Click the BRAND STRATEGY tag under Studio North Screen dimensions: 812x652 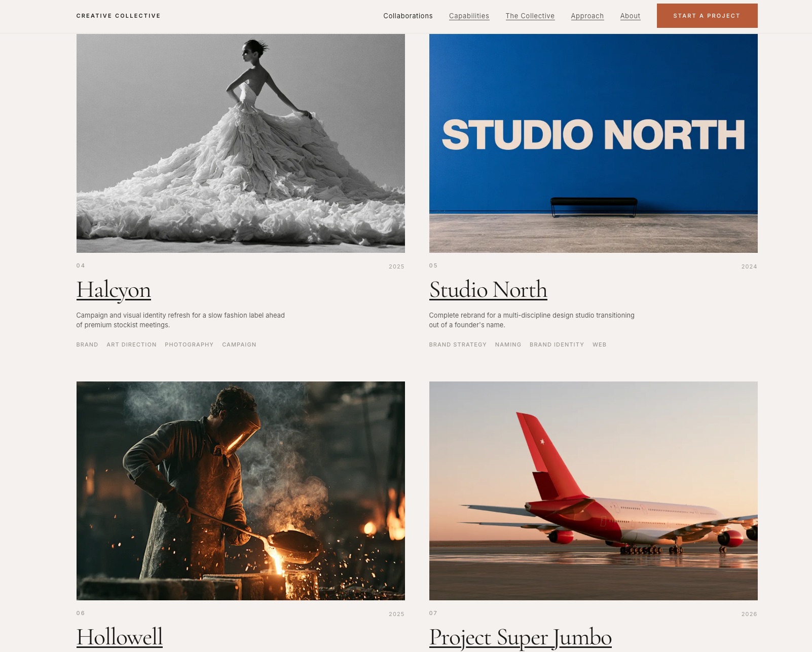(458, 344)
